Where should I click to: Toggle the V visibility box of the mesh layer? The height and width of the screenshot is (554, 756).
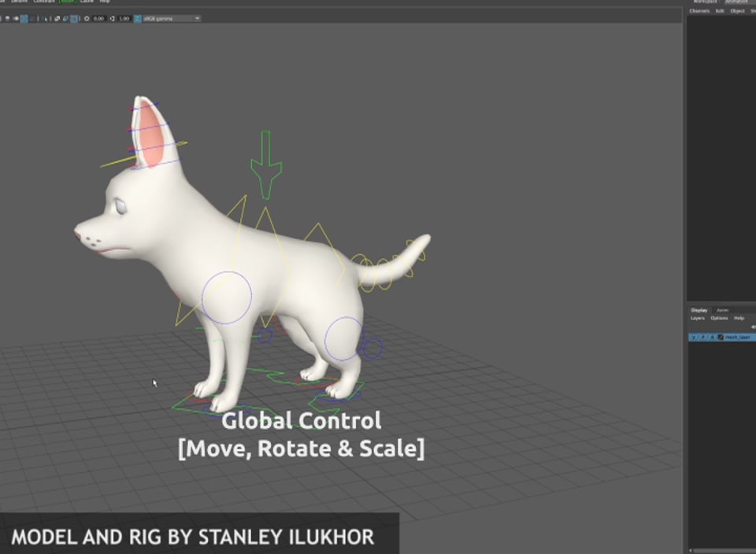pyautogui.click(x=693, y=338)
